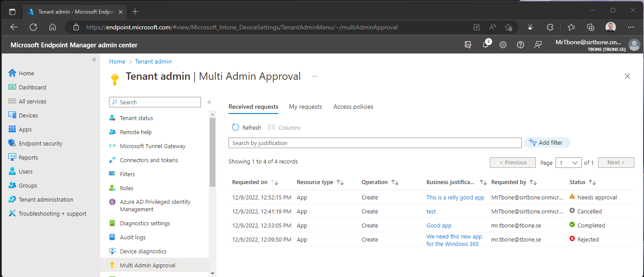Collapse the Tenant admin sidebar
Viewport: 644px width, 277px height.
point(209,101)
